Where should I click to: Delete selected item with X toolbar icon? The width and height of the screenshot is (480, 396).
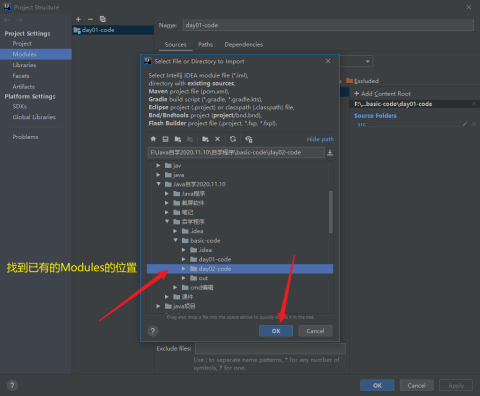(x=217, y=139)
